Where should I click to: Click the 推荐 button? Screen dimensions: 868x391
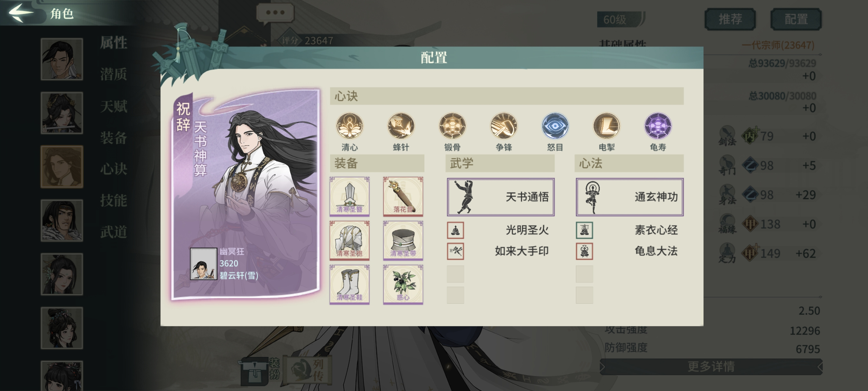click(x=730, y=19)
